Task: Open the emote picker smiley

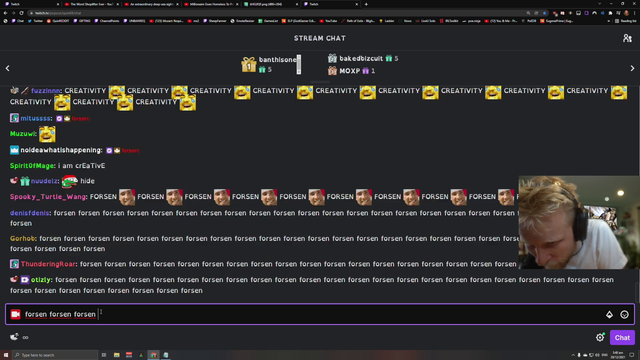Action: point(624,314)
